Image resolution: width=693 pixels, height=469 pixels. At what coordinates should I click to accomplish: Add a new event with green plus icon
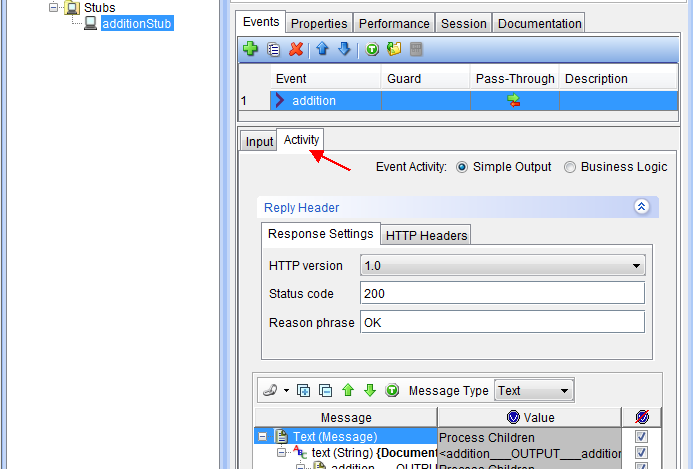pyautogui.click(x=251, y=49)
